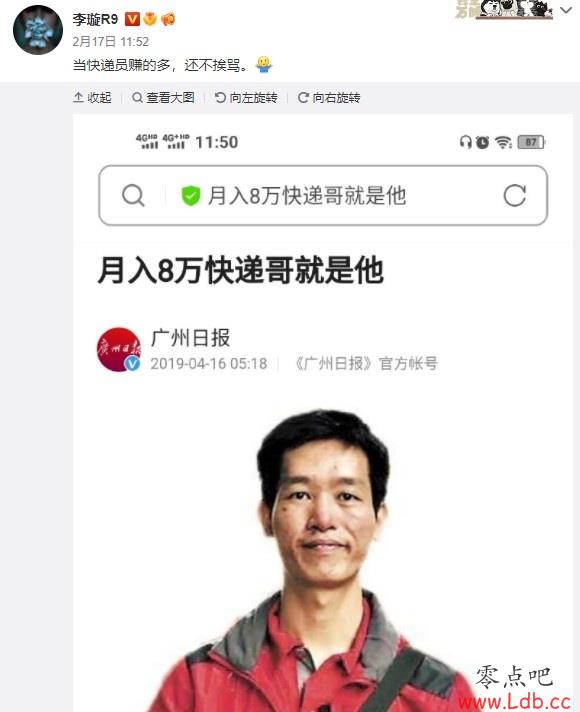Rotate the image right with 向右旋转
The height and width of the screenshot is (712, 580).
(x=329, y=98)
